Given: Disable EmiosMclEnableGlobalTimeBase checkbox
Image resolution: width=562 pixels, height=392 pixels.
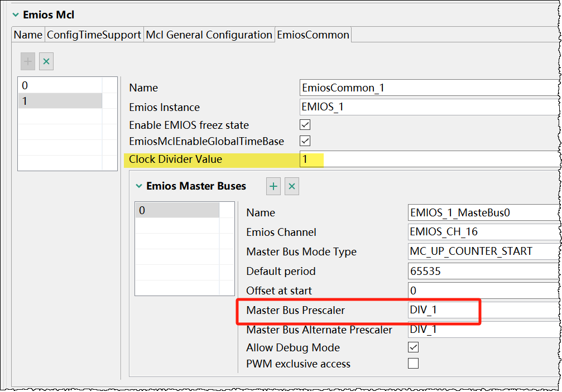Looking at the screenshot, I should (x=305, y=141).
